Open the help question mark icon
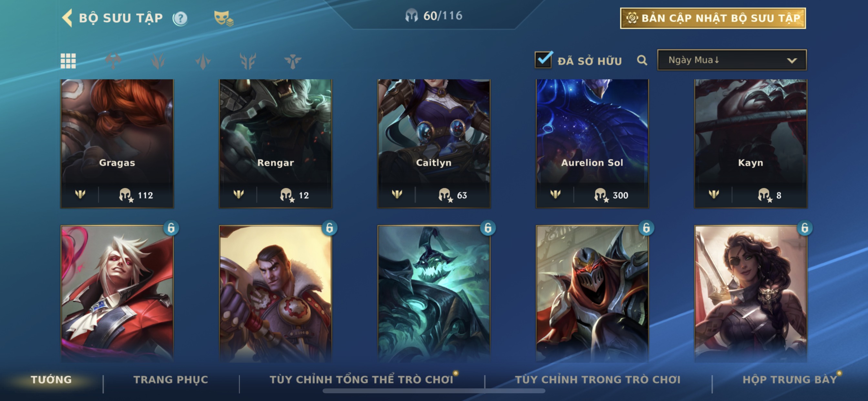The height and width of the screenshot is (401, 868). click(x=180, y=18)
